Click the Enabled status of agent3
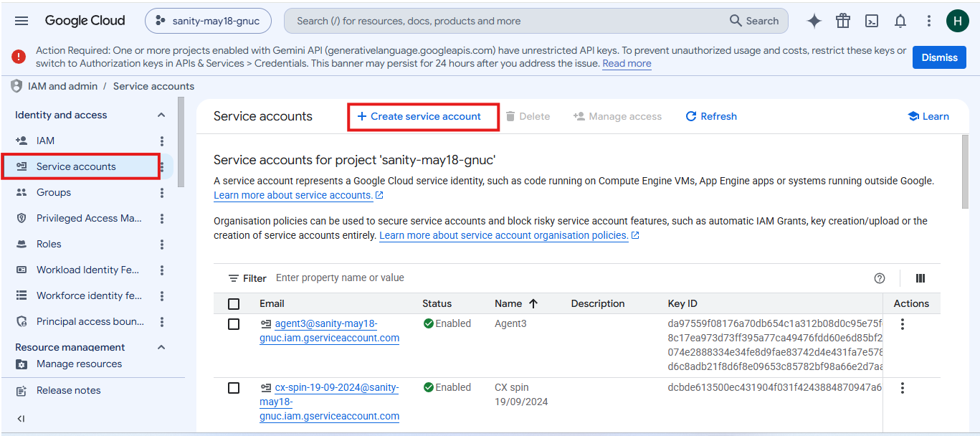This screenshot has width=980, height=436. pyautogui.click(x=447, y=323)
